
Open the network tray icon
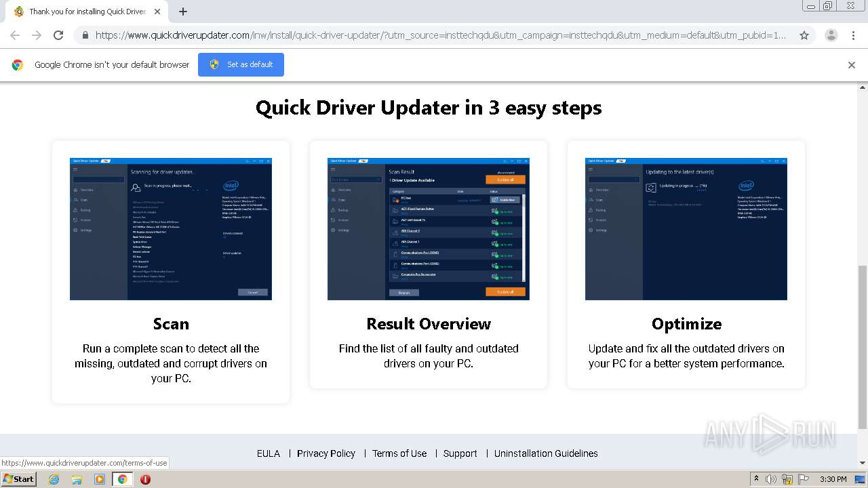(787, 479)
